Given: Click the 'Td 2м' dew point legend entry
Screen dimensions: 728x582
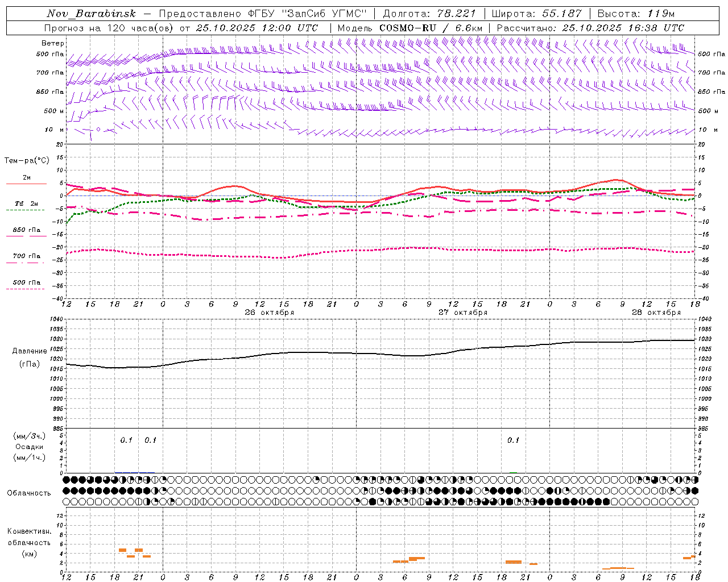Looking at the screenshot, I should [27, 203].
